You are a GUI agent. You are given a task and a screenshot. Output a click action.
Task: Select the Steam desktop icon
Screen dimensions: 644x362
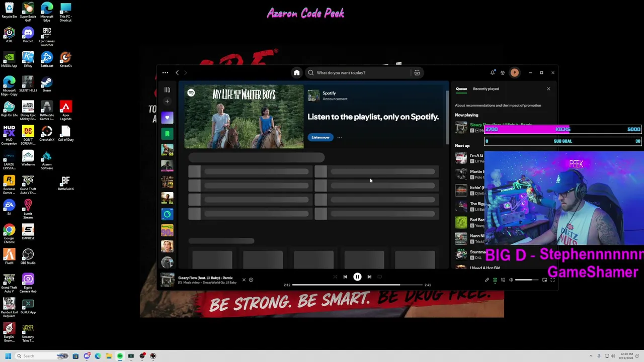47,84
